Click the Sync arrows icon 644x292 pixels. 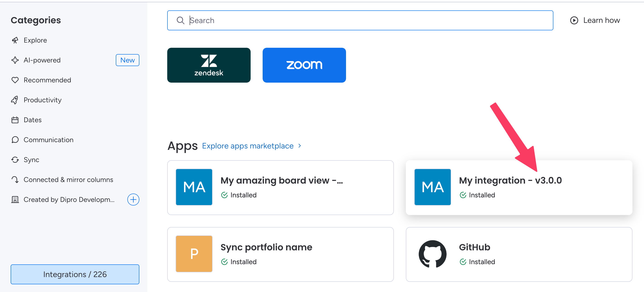[15, 160]
